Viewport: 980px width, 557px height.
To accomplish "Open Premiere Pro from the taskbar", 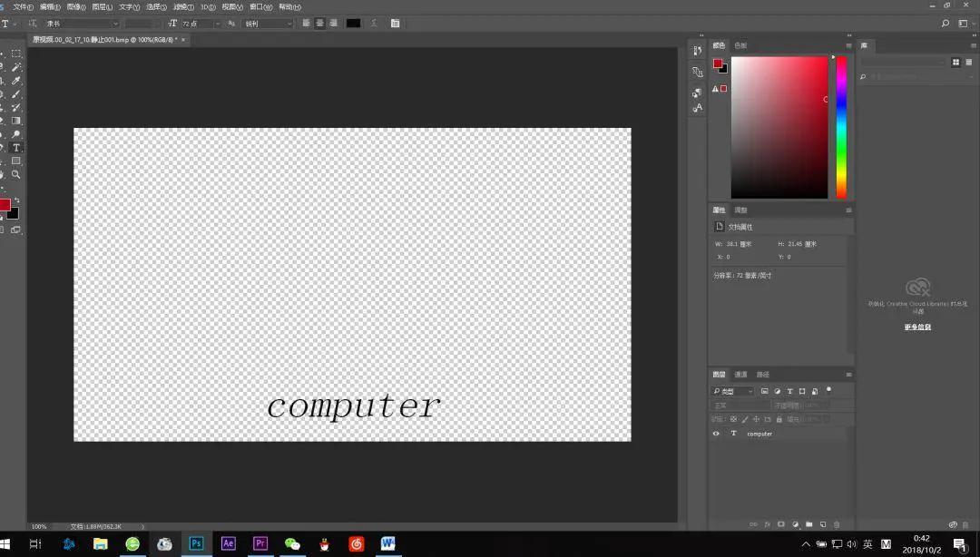I will [260, 543].
